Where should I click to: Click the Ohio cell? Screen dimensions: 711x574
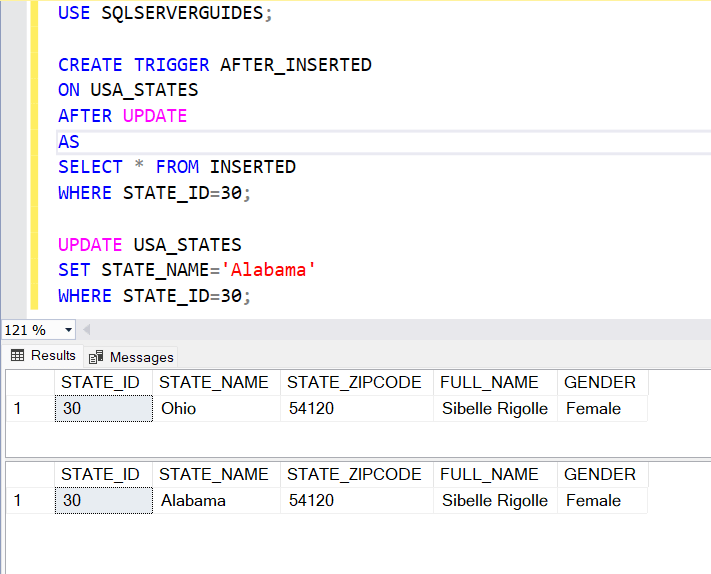[x=216, y=409]
